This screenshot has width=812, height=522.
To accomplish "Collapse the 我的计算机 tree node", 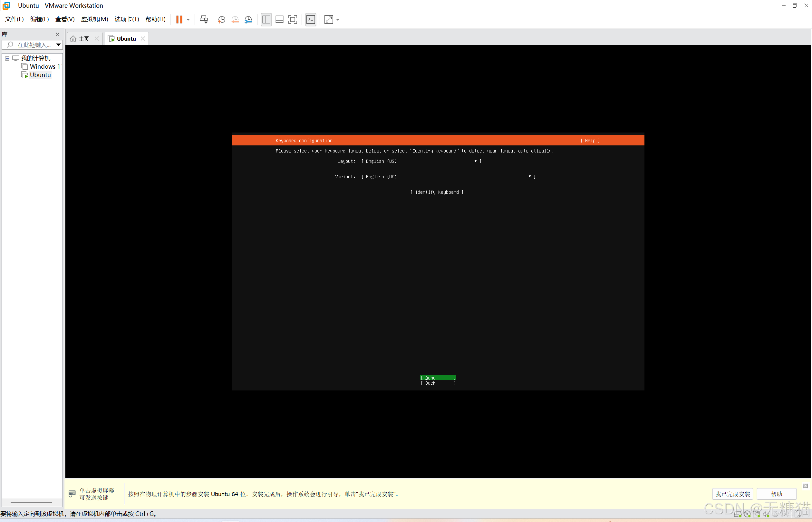I will 7,58.
